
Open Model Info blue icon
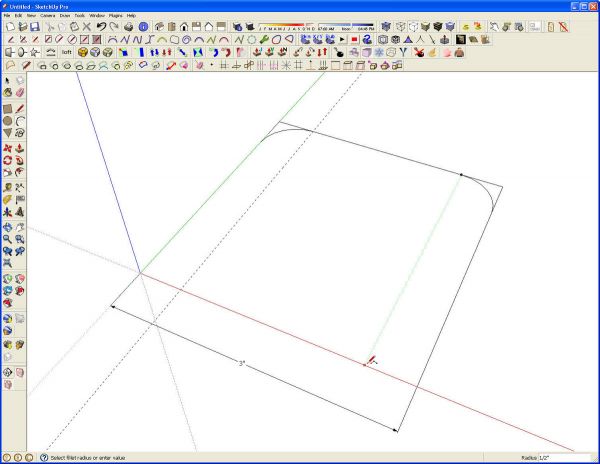pos(143,26)
